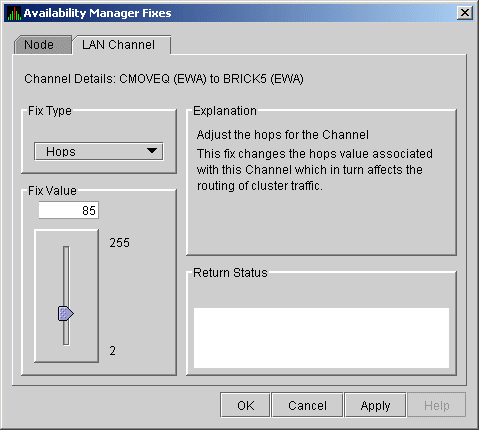Click the Availability Manager Fixes title bar

click(x=233, y=13)
